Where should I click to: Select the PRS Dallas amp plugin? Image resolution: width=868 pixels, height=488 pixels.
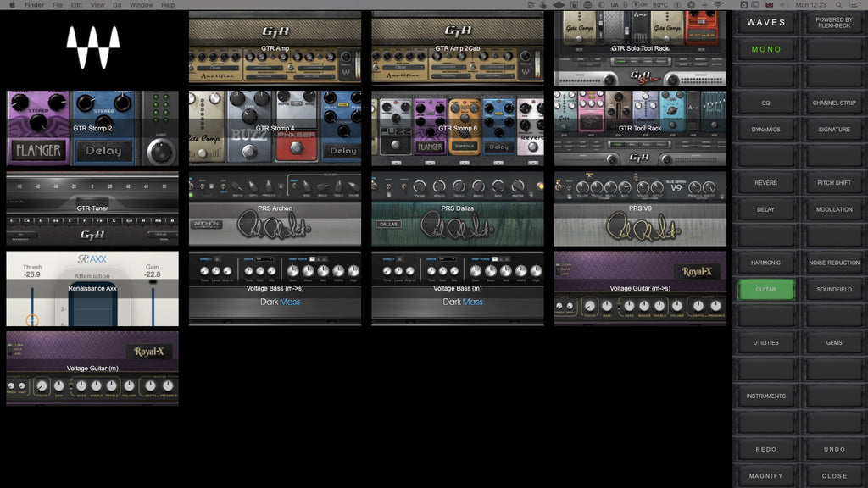(x=456, y=208)
